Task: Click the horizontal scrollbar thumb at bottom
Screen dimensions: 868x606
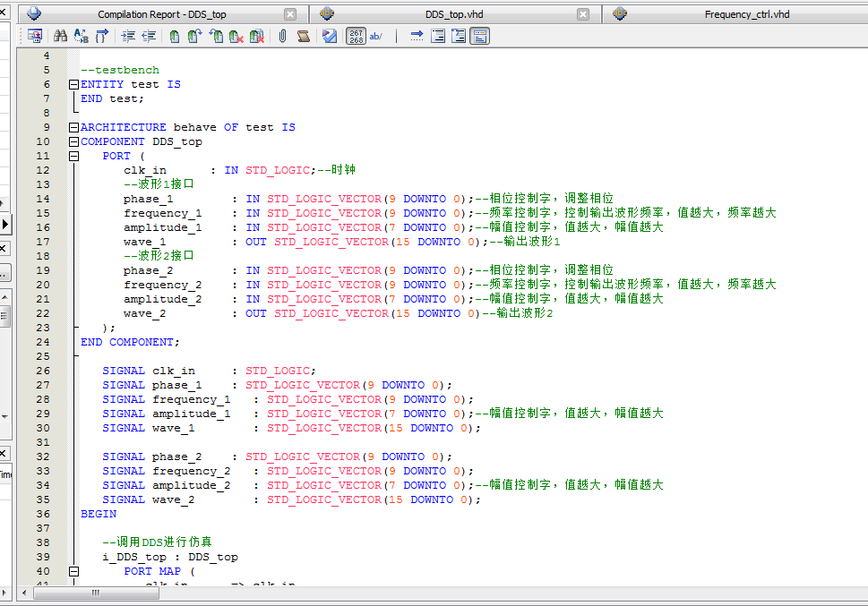Action: coord(95,593)
